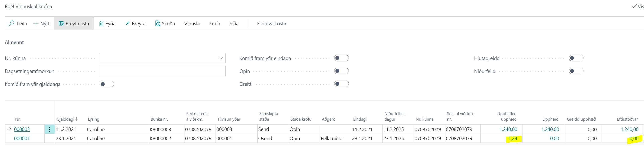
Task: Toggle the Greitt switch on
Action: click(x=341, y=84)
